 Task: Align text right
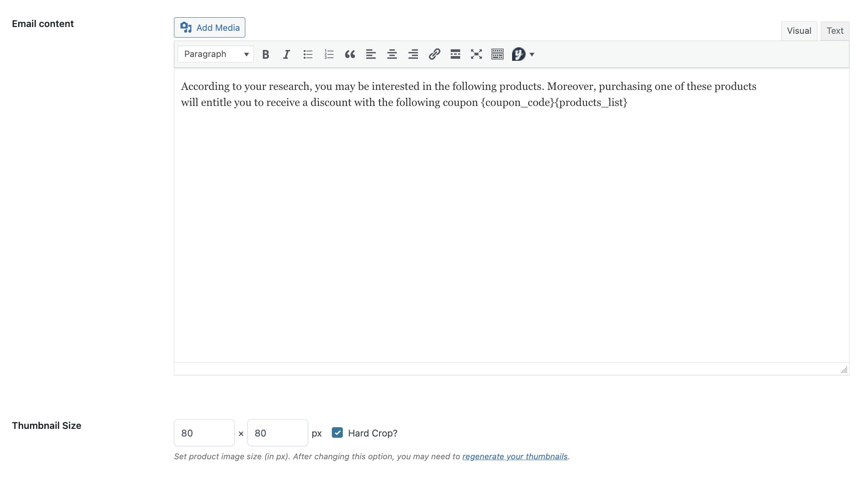tap(413, 54)
